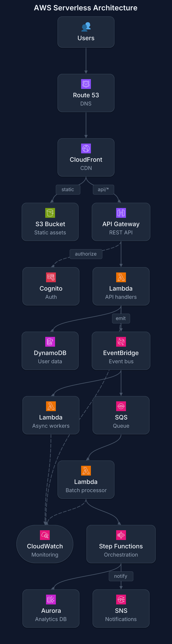
Task: Click the 'Event bus' subtitle
Action: coord(121,362)
